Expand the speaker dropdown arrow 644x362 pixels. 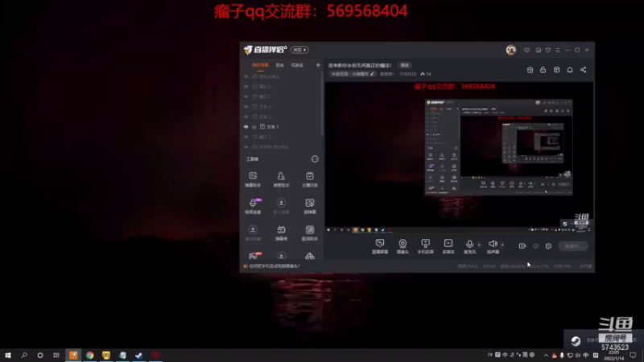[502, 245]
